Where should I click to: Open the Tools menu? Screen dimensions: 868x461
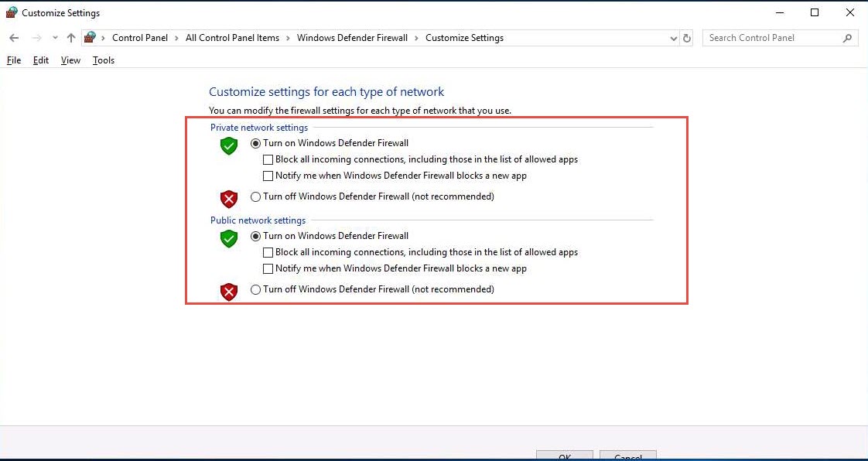[x=104, y=60]
